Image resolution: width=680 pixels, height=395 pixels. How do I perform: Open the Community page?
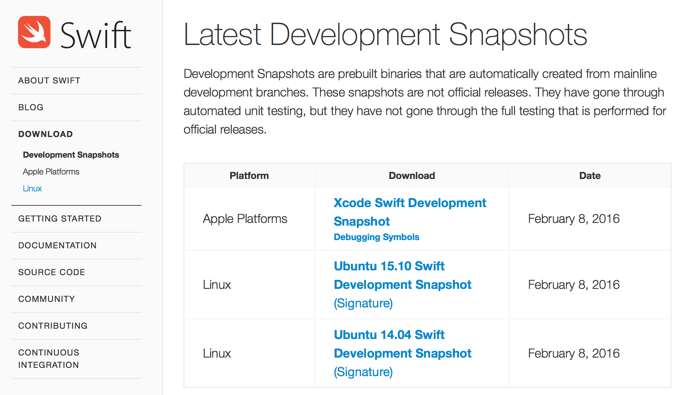(x=46, y=299)
